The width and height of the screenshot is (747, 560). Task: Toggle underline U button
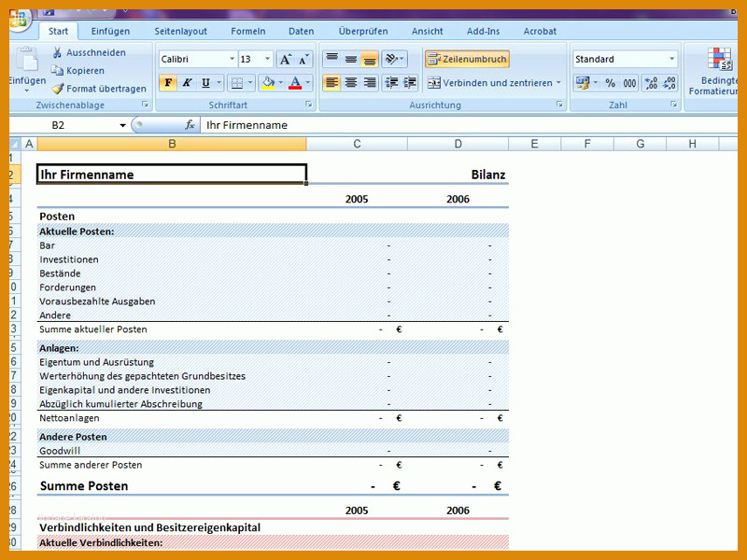click(205, 83)
